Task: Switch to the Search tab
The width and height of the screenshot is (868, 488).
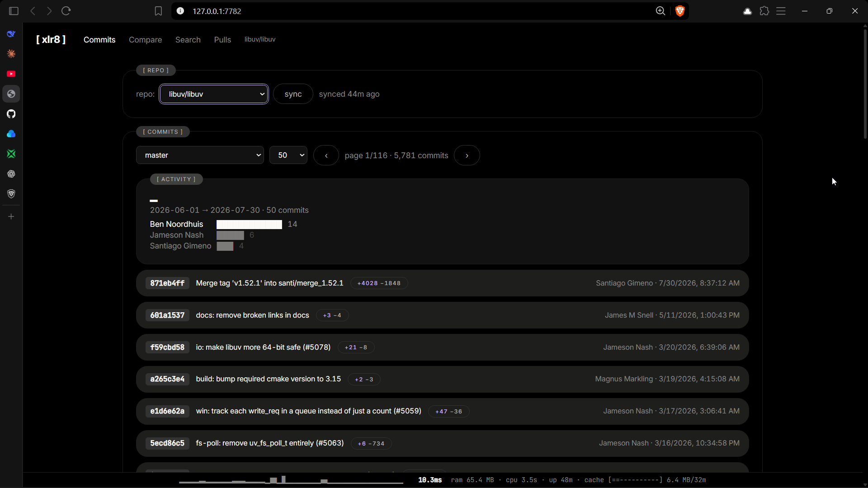Action: coord(188,40)
